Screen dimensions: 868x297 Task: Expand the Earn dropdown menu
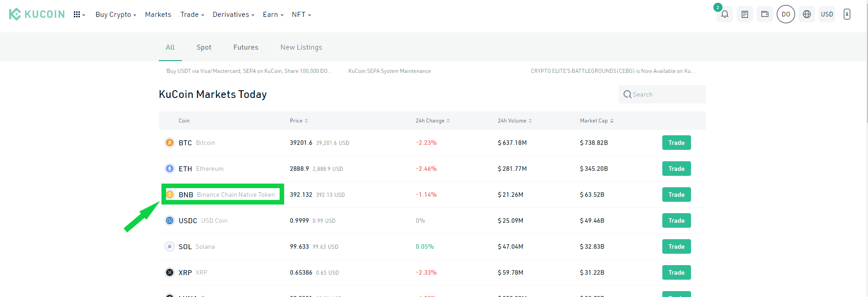pos(273,15)
